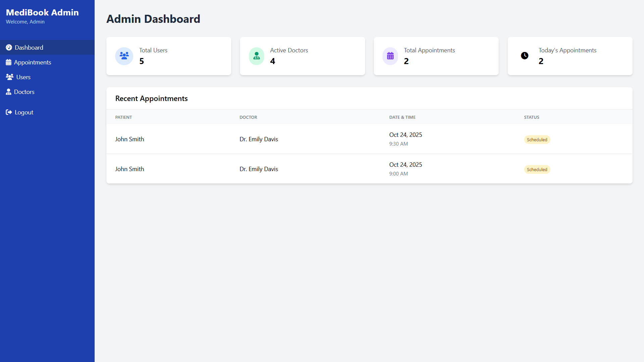
Task: Go to the Users page
Action: click(23, 77)
